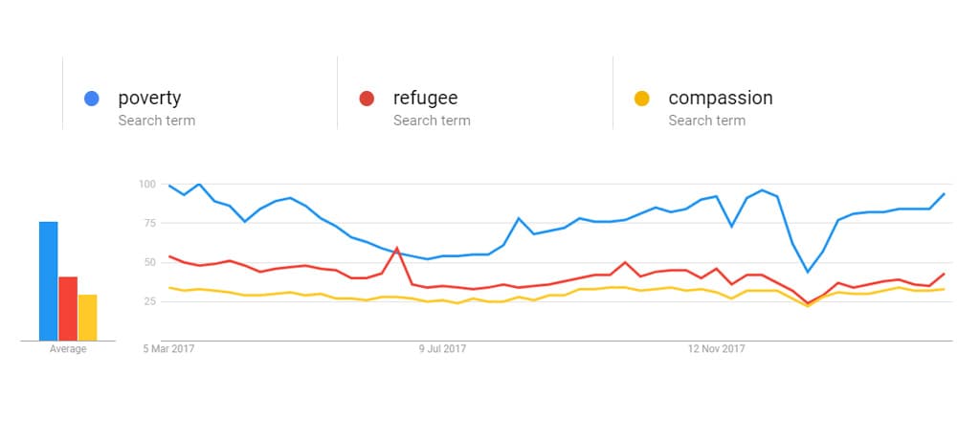Click the Average label under bars
980x441 pixels.
pos(68,349)
